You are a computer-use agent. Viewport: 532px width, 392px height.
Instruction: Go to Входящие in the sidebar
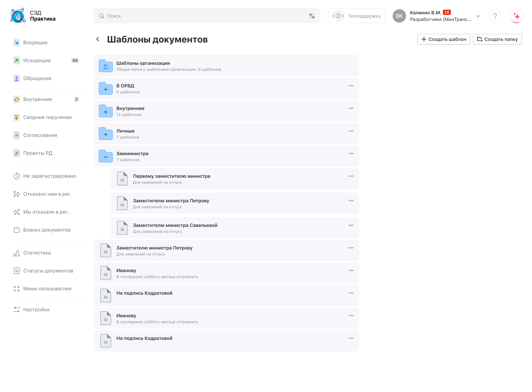click(35, 43)
